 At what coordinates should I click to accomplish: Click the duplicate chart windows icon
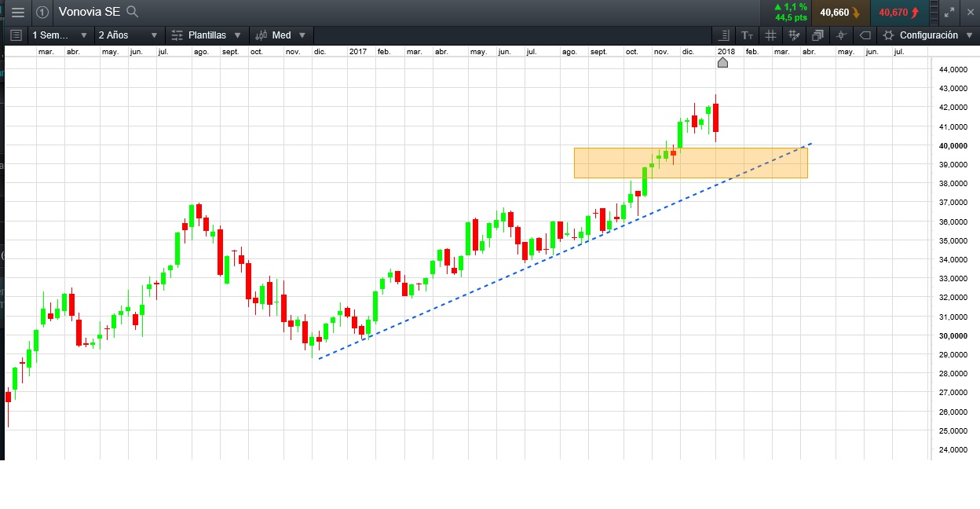(x=817, y=35)
